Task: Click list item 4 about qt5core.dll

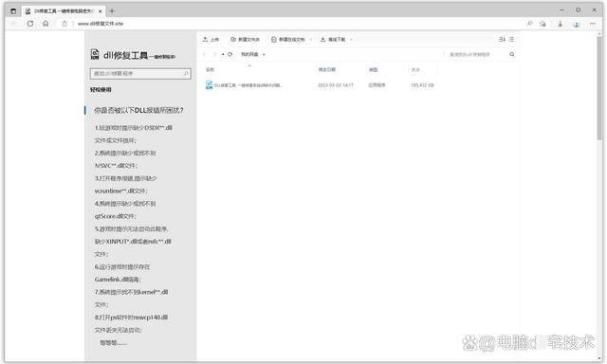Action: click(x=125, y=209)
